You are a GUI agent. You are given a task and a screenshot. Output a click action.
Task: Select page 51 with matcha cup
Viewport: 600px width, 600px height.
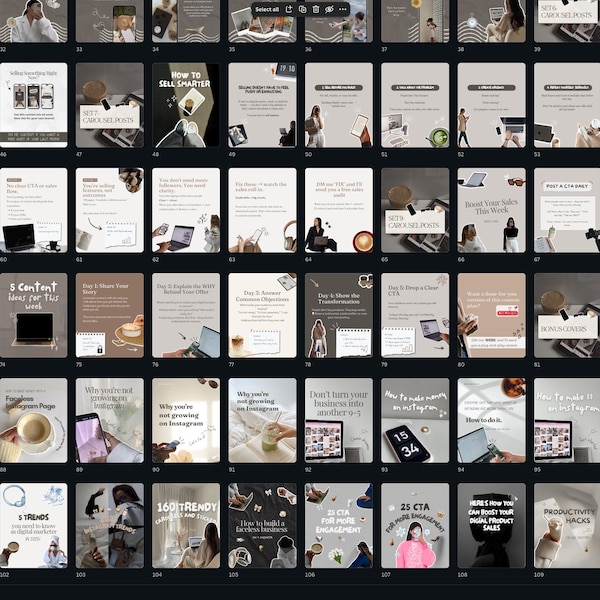click(415, 105)
